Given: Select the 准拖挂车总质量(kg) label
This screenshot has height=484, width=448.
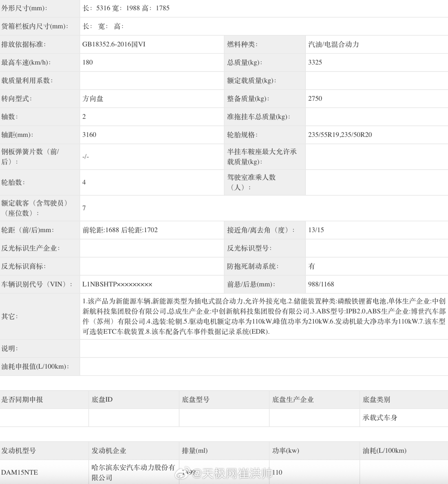Looking at the screenshot, I should 258,117.
